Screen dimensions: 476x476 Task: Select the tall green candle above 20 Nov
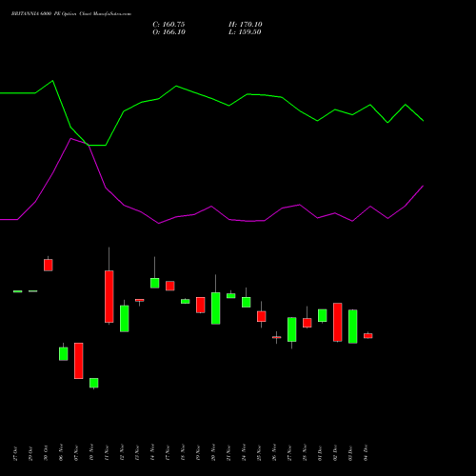216,308
